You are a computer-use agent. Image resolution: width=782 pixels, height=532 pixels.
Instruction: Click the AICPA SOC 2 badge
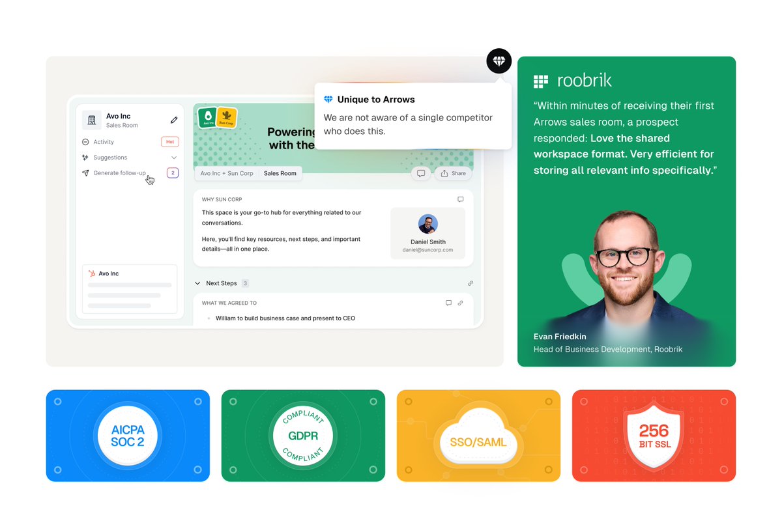[x=128, y=436]
